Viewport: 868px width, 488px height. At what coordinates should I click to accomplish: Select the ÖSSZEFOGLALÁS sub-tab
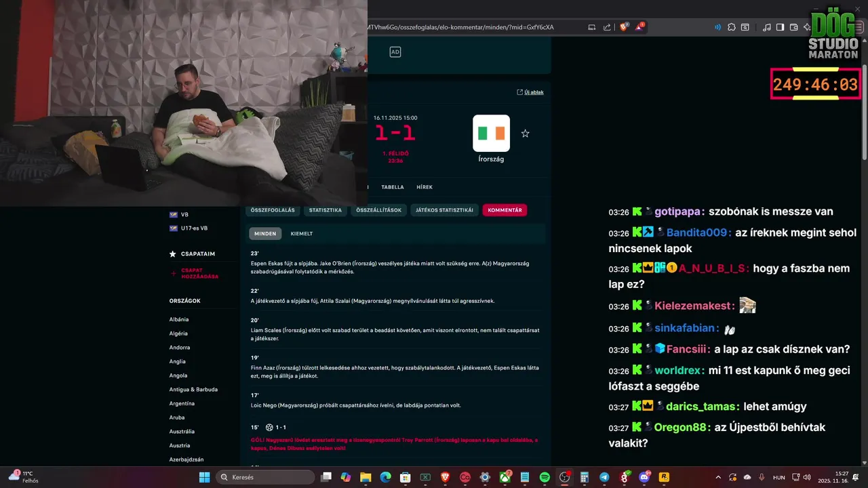pyautogui.click(x=273, y=210)
